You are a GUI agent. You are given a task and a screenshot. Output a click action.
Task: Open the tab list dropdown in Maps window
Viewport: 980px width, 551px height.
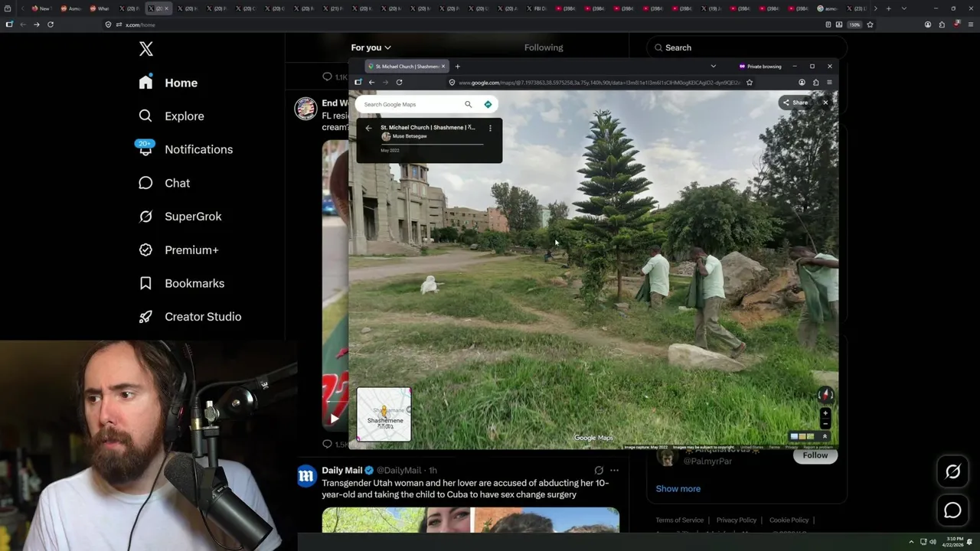point(713,67)
